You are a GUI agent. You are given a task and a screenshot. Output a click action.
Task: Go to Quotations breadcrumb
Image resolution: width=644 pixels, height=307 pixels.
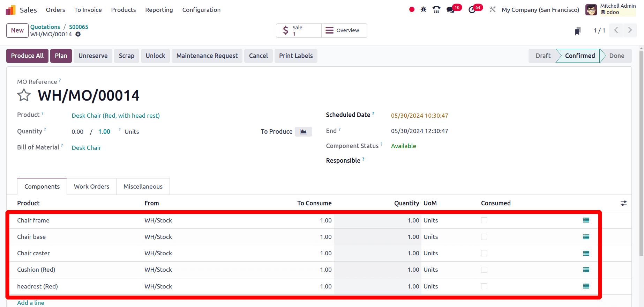tap(45, 27)
